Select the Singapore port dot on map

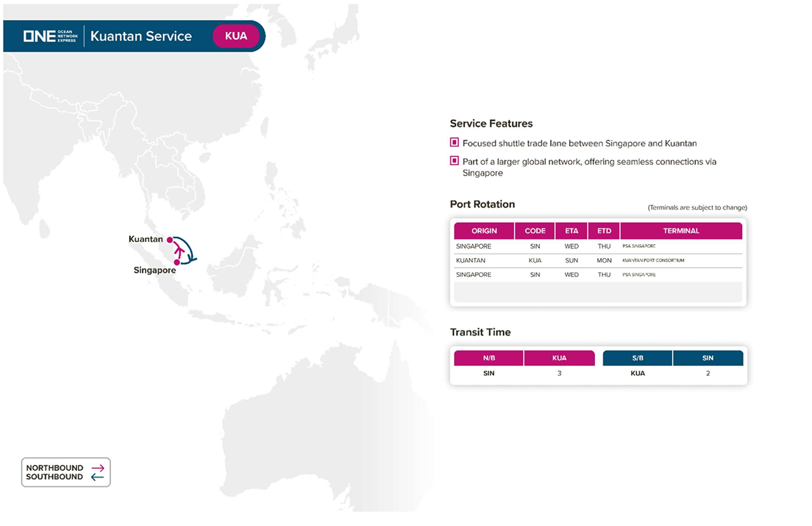pyautogui.click(x=177, y=263)
